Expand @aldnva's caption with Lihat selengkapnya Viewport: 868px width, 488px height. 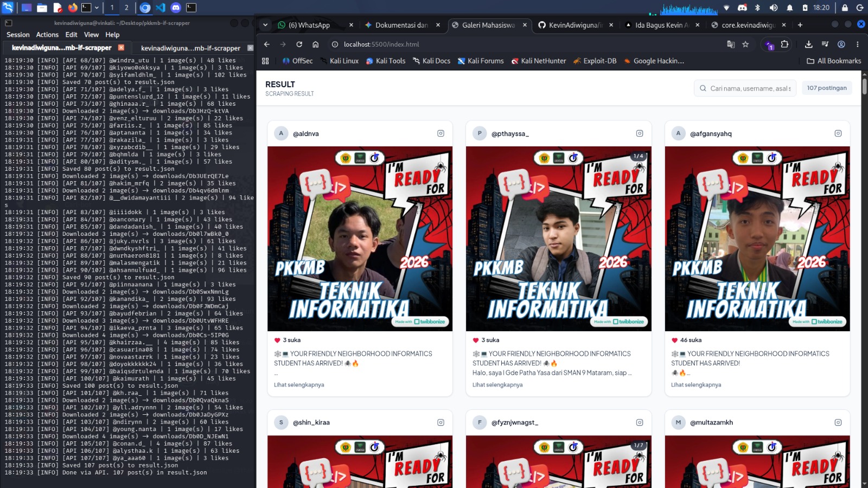point(299,385)
